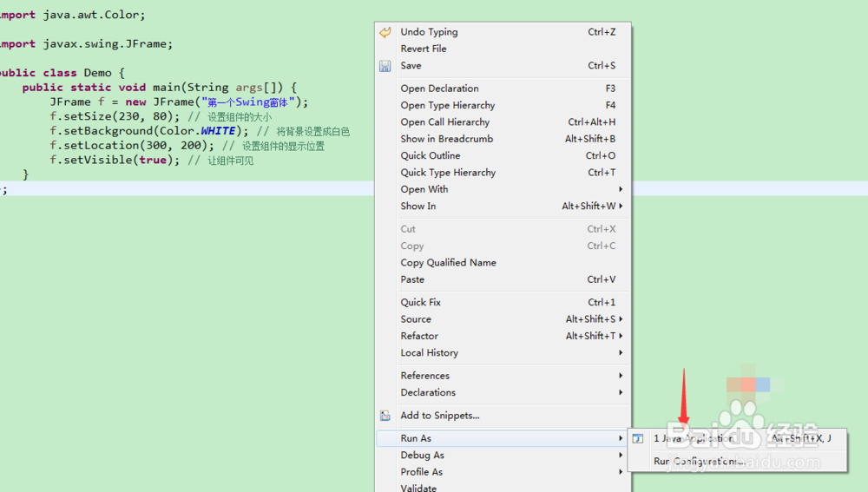
Task: Choose Quick Fix entry
Action: pyautogui.click(x=503, y=302)
